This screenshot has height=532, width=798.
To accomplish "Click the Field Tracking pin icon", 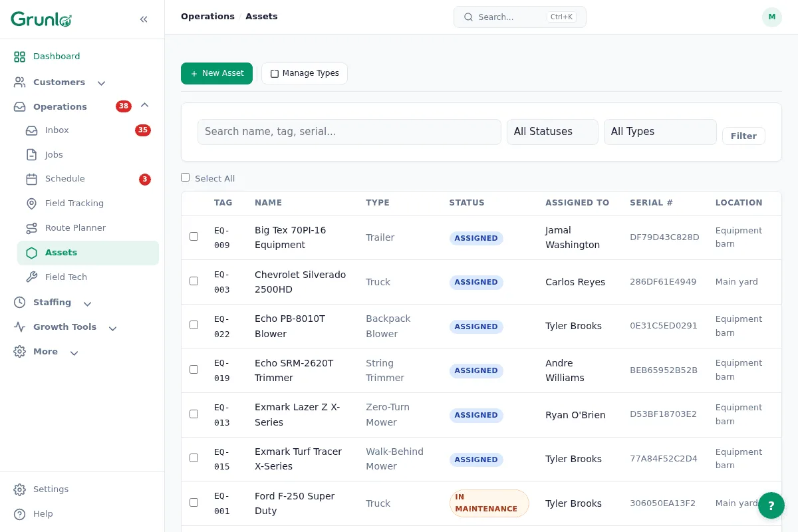I will (x=32, y=203).
